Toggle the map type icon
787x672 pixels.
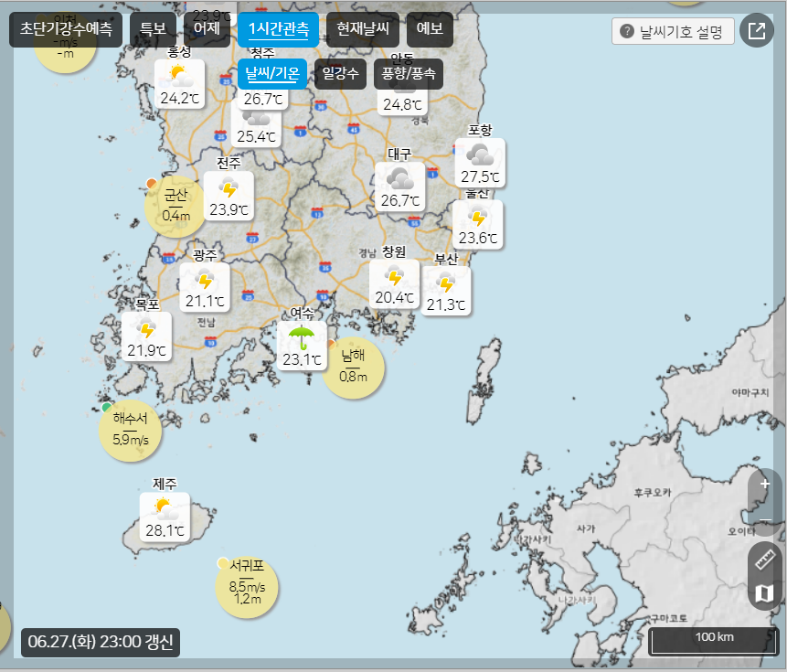coord(764,593)
